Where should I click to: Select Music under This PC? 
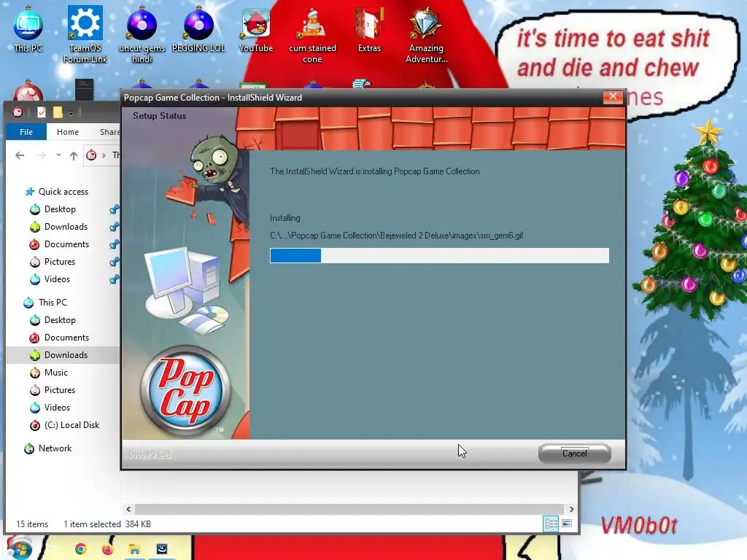55,373
